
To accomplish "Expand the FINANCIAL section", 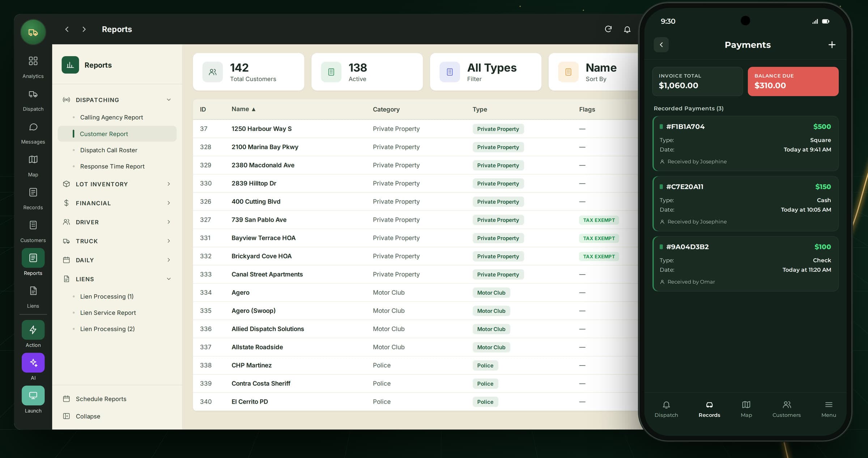I will point(117,203).
